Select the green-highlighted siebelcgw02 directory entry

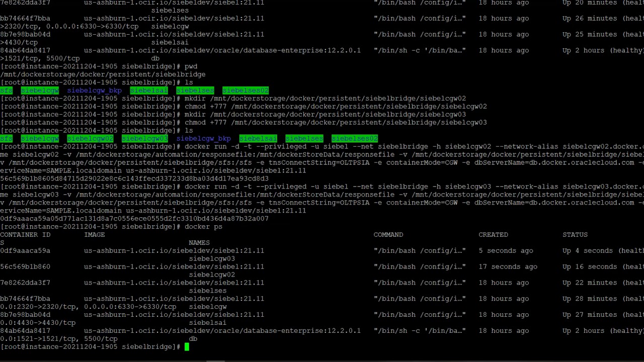click(x=90, y=138)
